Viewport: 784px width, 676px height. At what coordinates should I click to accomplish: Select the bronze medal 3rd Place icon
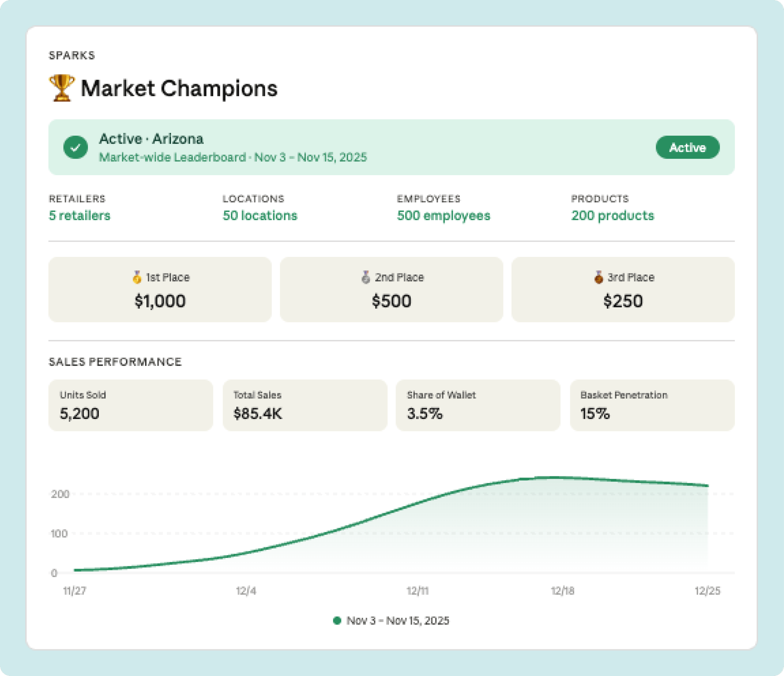coord(600,277)
